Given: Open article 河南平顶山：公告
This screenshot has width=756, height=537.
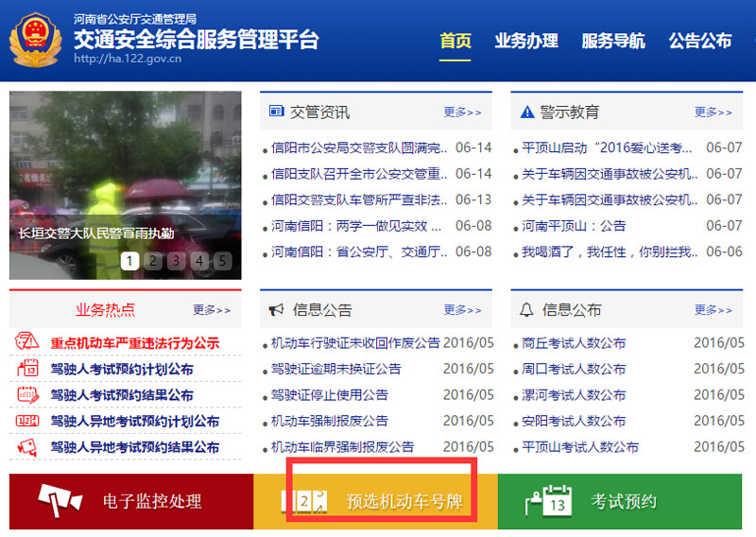Looking at the screenshot, I should 574,226.
